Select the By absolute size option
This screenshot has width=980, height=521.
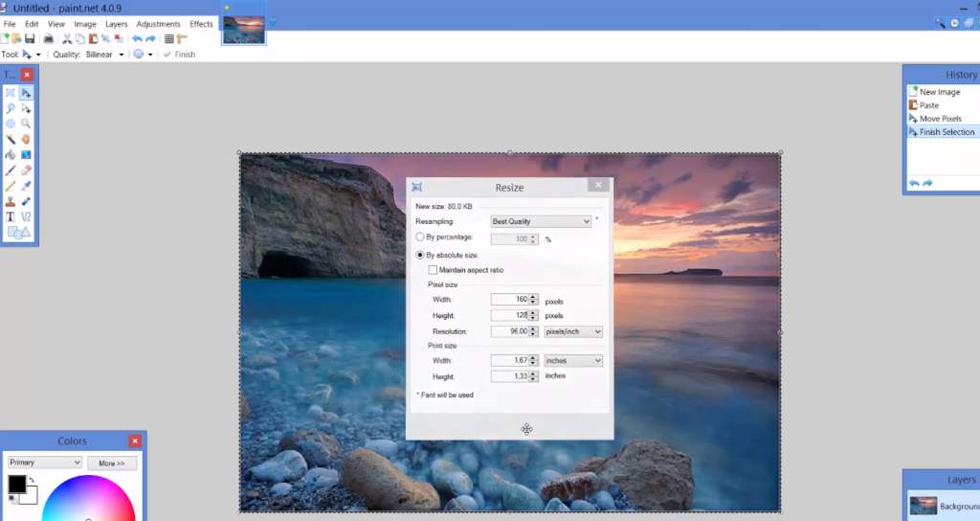420,255
